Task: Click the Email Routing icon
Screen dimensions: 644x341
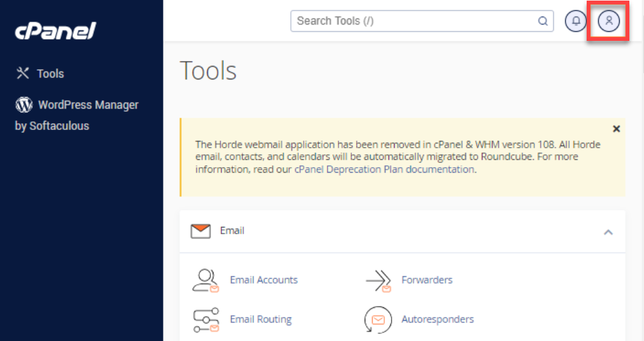Action: point(206,320)
